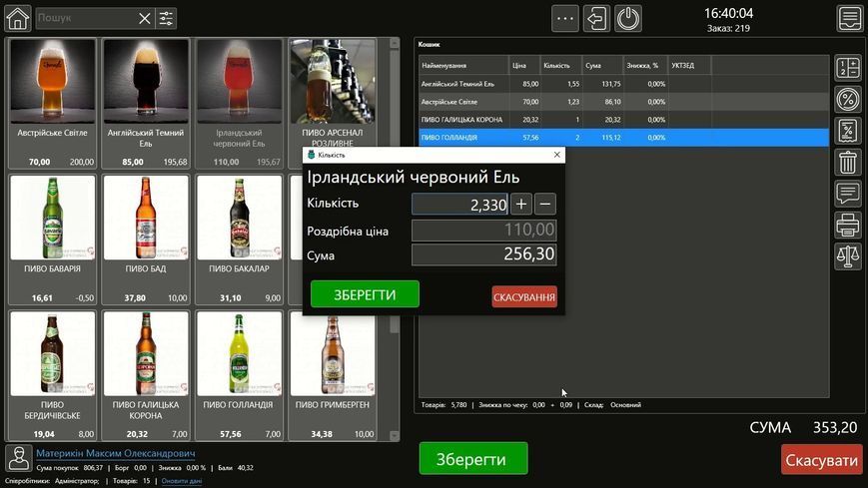Open the home screen icon
This screenshot has height=488, width=868.
point(18,18)
